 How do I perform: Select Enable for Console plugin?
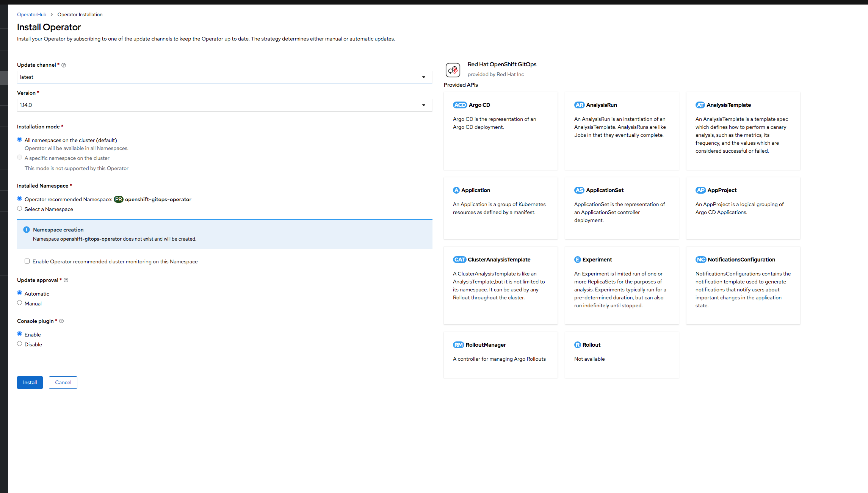pos(20,334)
